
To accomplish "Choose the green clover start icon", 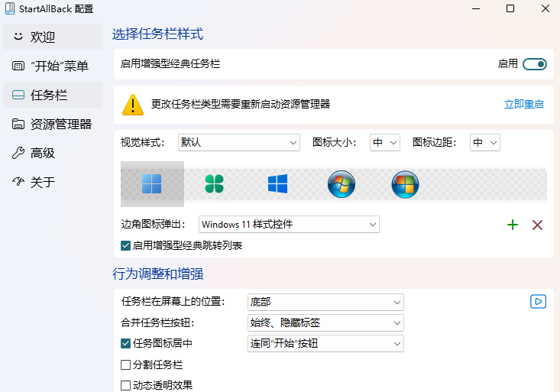I will point(214,184).
